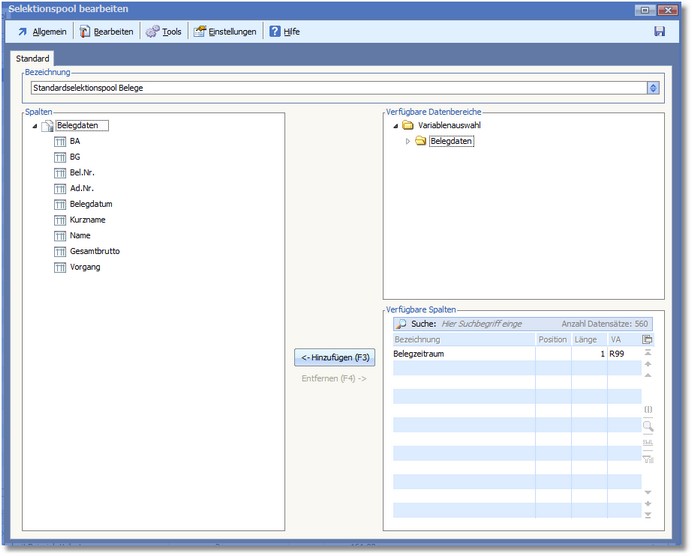Click the save disk icon in toolbar
Screen dimensions: 692x556
point(659,32)
